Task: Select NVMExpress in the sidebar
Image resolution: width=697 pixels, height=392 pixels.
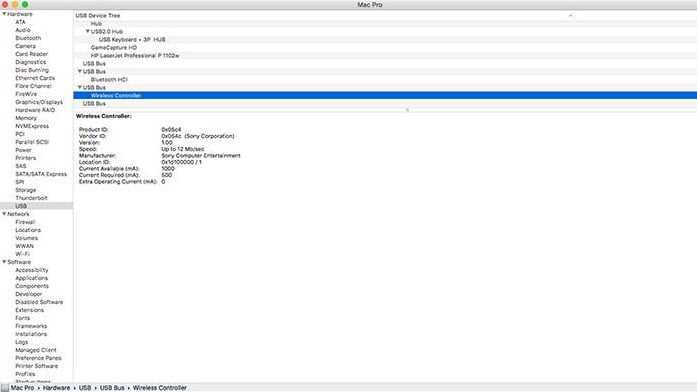Action: (x=32, y=126)
